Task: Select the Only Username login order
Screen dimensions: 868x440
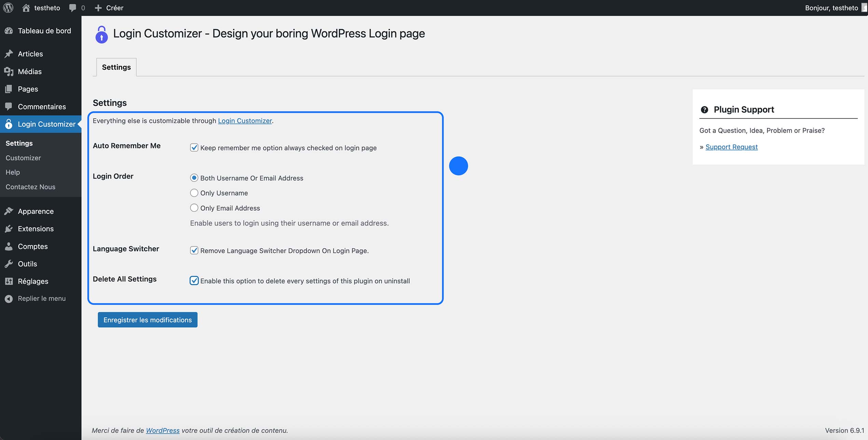Action: coord(194,193)
